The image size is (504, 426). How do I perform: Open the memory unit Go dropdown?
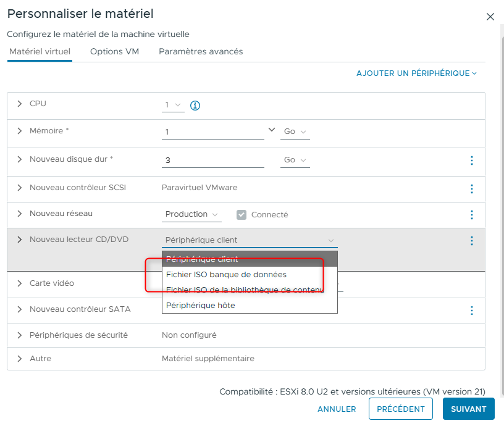point(296,132)
